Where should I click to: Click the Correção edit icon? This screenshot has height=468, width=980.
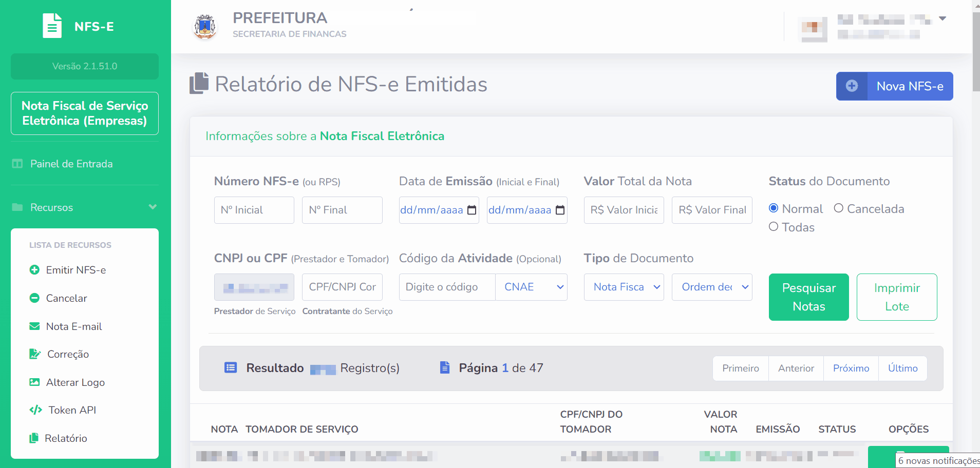click(x=35, y=354)
